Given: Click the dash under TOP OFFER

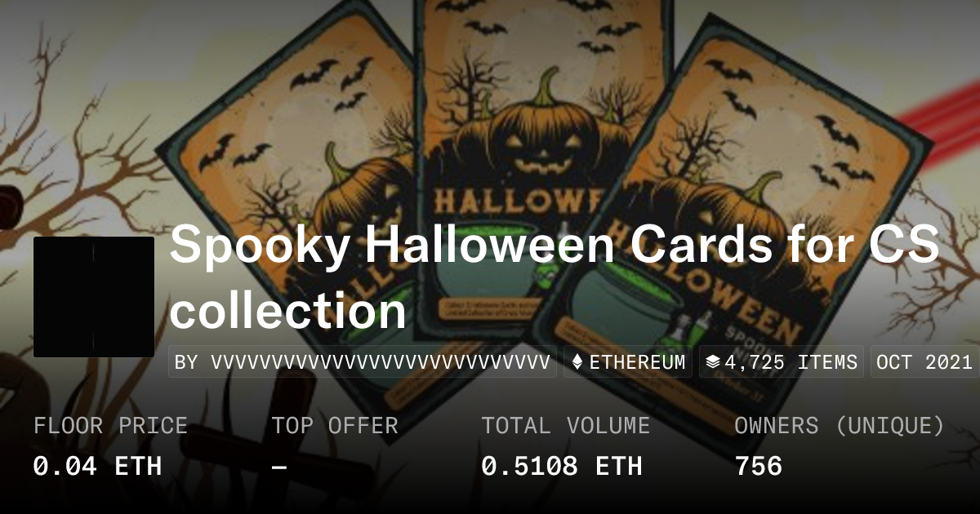Looking at the screenshot, I should [x=279, y=467].
